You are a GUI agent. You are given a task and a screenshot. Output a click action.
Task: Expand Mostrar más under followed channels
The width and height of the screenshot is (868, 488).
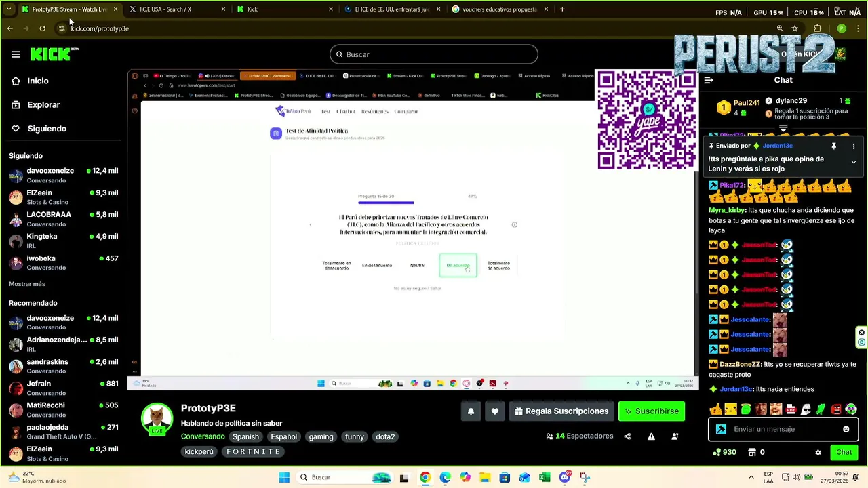tap(27, 284)
